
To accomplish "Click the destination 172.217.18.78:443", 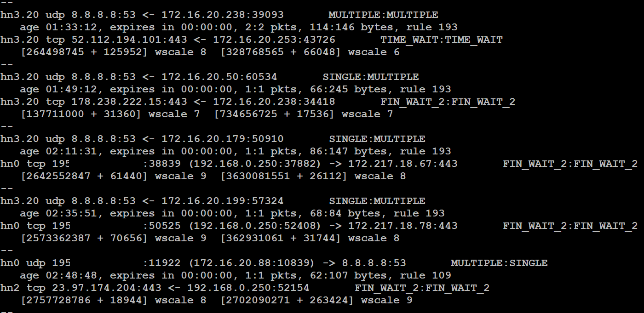I will coord(403,226).
